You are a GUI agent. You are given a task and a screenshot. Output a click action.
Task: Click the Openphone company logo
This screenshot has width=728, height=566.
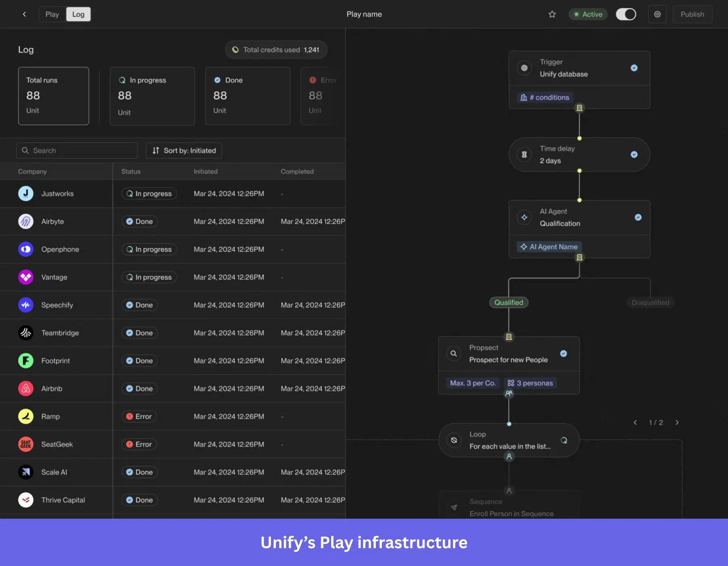pyautogui.click(x=26, y=249)
